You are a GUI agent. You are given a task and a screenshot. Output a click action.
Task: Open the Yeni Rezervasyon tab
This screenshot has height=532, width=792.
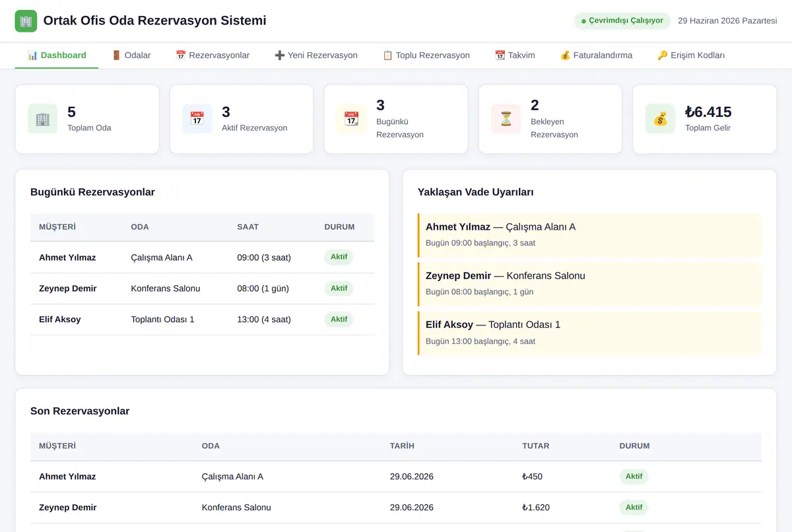coord(316,55)
